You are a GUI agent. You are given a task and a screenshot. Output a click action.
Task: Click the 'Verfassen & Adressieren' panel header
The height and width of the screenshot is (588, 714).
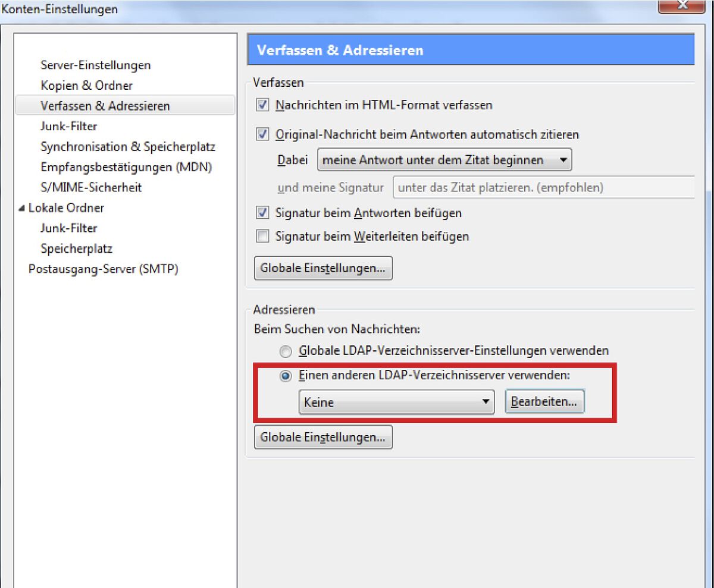[471, 50]
